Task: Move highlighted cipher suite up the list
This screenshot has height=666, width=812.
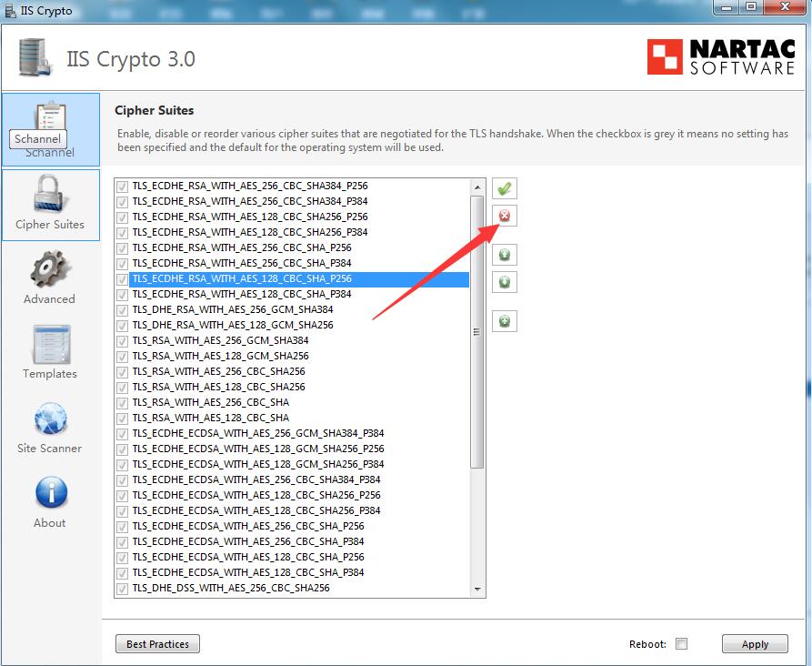Action: (x=504, y=255)
